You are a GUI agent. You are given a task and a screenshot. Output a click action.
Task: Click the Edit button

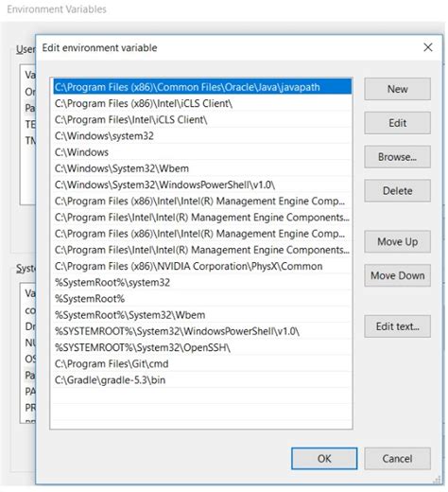click(397, 123)
